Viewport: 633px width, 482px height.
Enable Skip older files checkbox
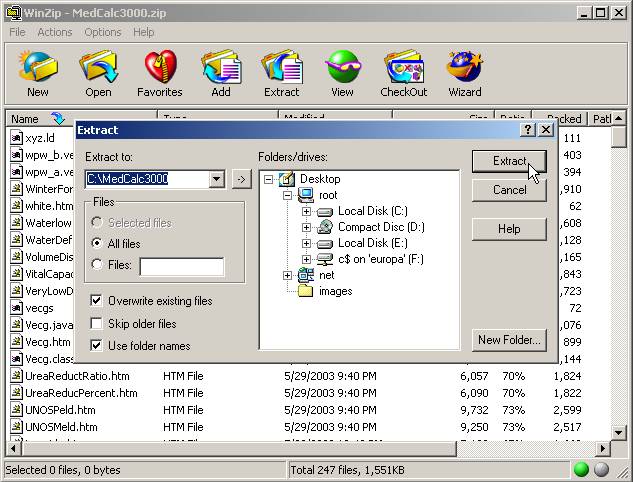coord(96,324)
